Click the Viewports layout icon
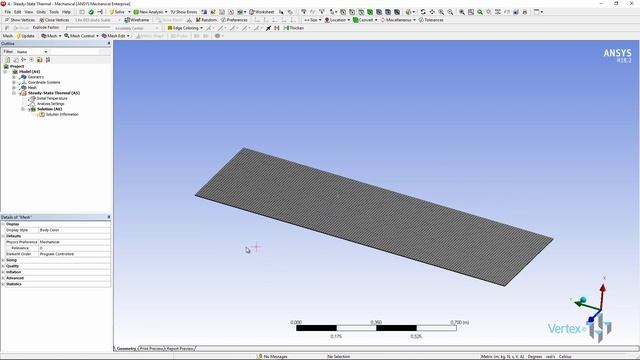The image size is (640, 360). click(538, 12)
